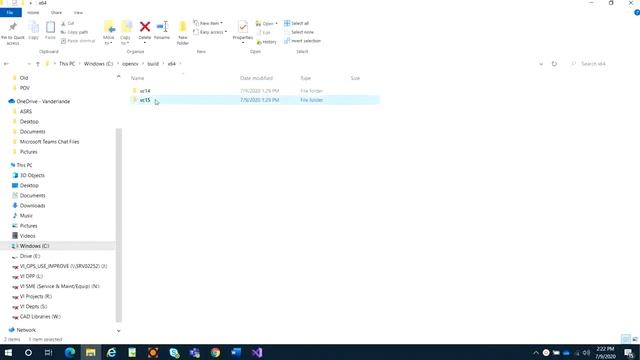Click Copy path command
This screenshot has width=640, height=360.
(74, 32)
